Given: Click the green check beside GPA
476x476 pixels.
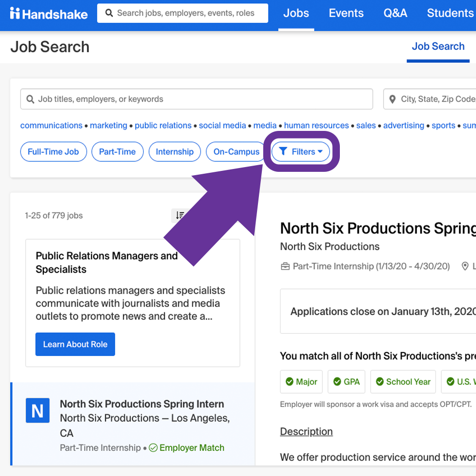Looking at the screenshot, I should click(337, 382).
